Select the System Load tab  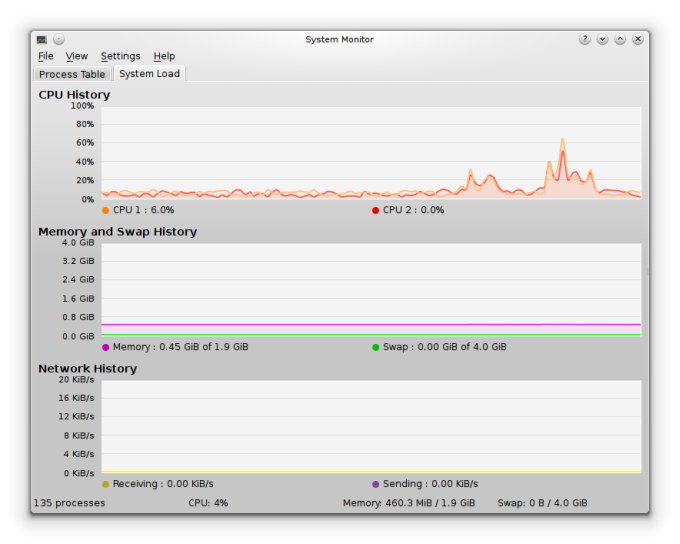pos(149,73)
